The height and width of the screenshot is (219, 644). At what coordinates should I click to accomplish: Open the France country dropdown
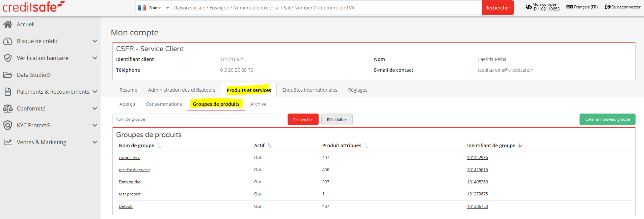pyautogui.click(x=154, y=8)
